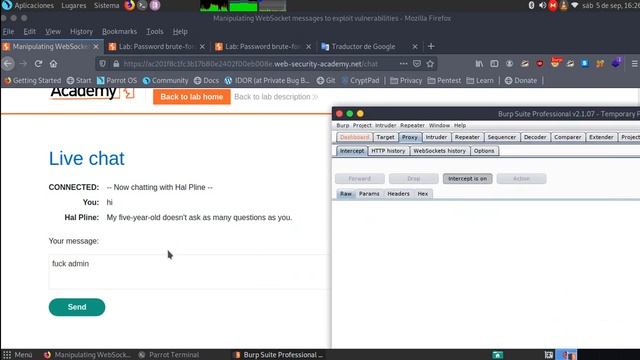Open the Firefox hamburger menu
This screenshot has width=640, height=360.
[634, 64]
